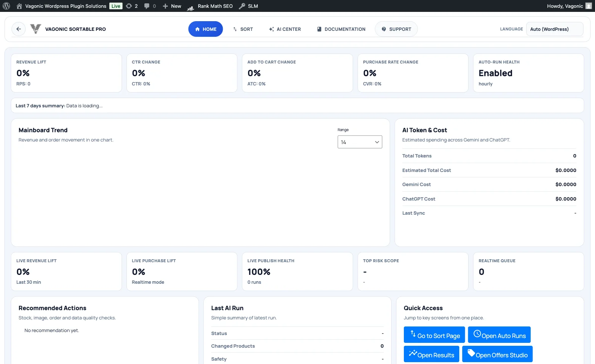The width and height of the screenshot is (595, 364).
Task: Click the house icon in HOME tab
Action: 197,29
